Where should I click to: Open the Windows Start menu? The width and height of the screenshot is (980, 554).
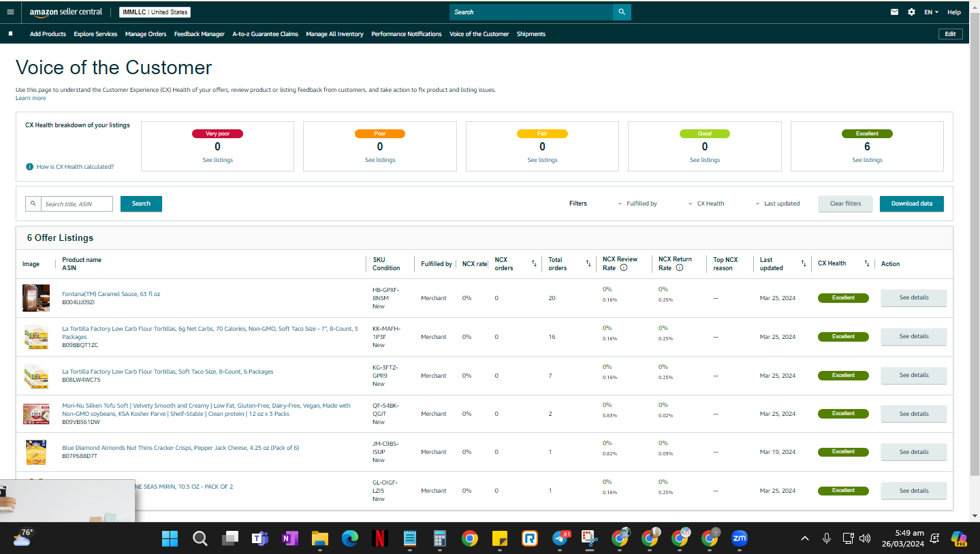tap(170, 538)
